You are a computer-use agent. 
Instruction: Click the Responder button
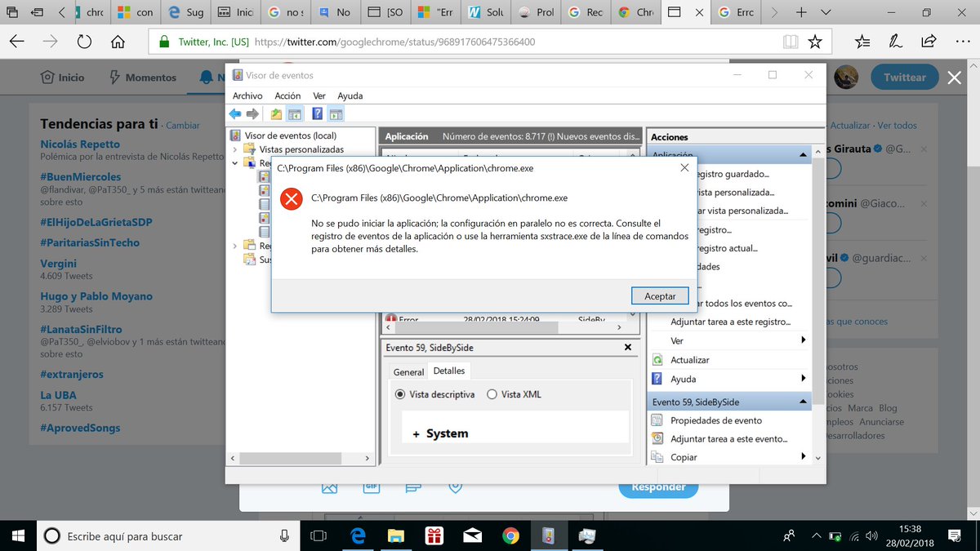tap(658, 487)
